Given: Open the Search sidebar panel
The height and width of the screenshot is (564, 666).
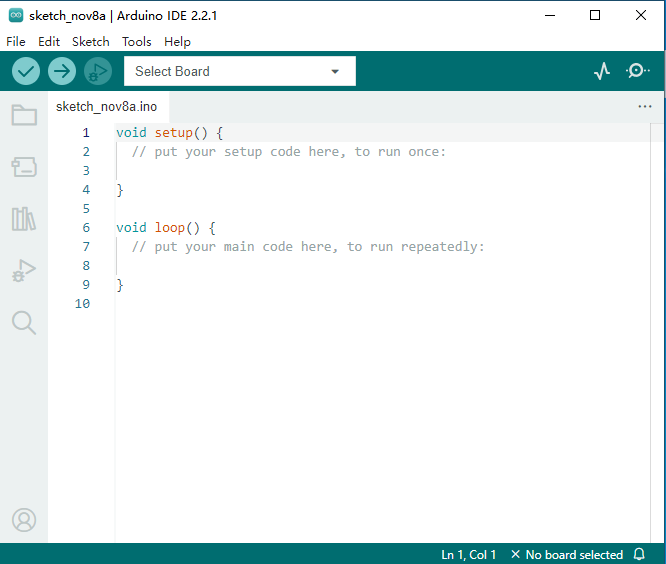Looking at the screenshot, I should [24, 323].
